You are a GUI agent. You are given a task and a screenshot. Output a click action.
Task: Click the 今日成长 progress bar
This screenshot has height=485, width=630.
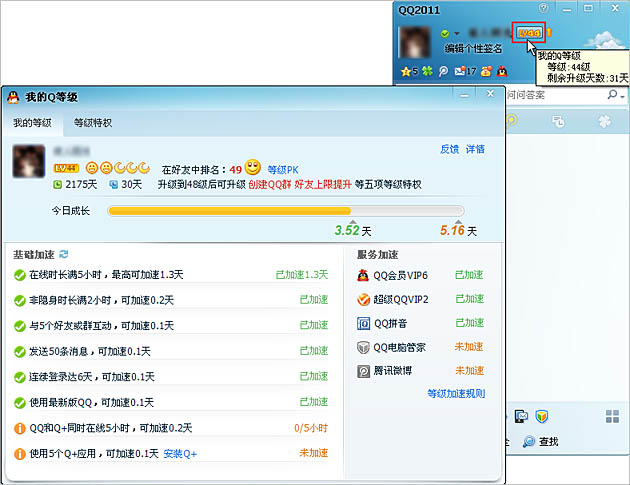(285, 211)
